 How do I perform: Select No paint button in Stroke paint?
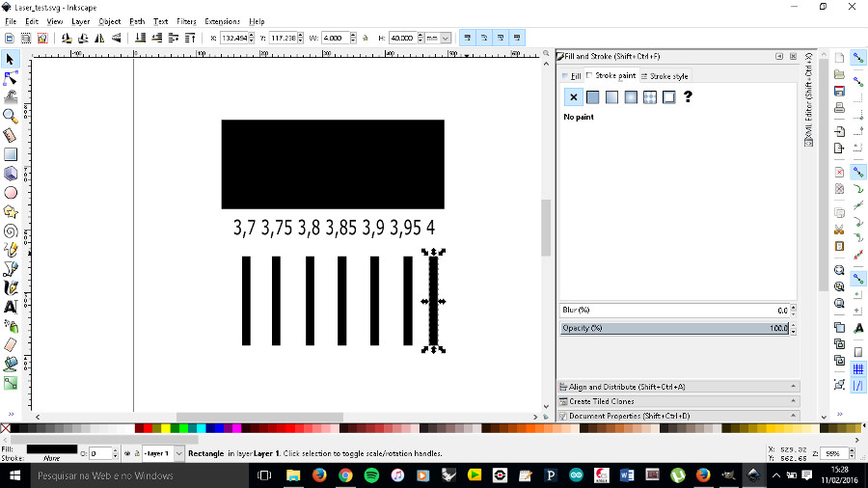pyautogui.click(x=574, y=97)
